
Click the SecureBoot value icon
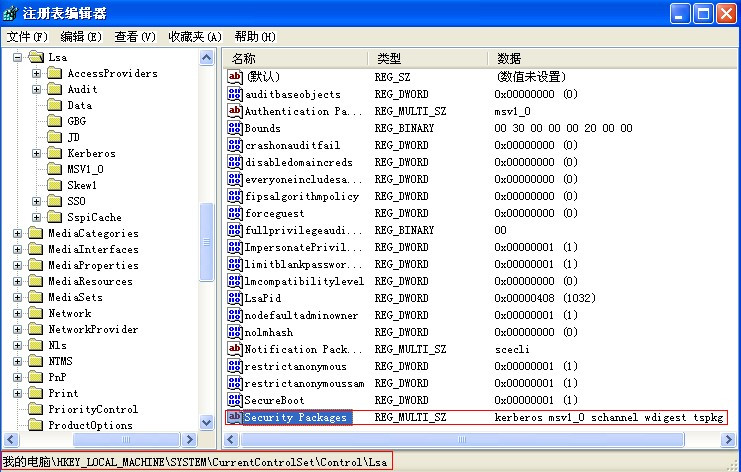[235, 400]
